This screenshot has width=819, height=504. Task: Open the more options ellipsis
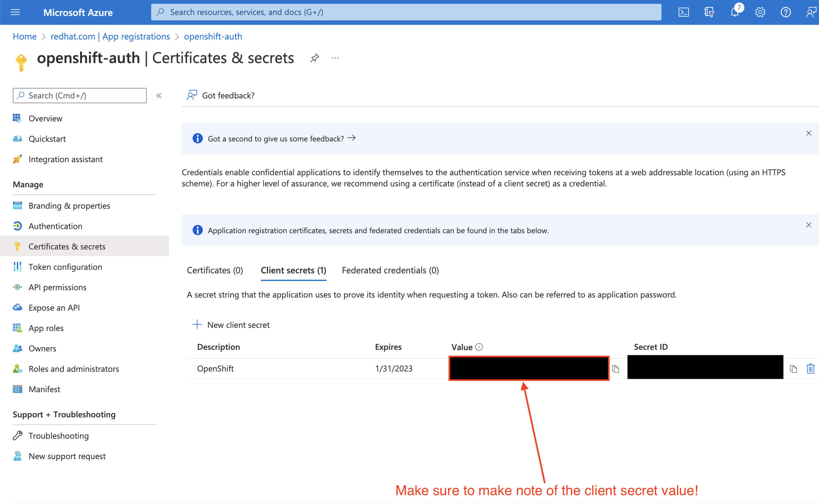coord(335,58)
